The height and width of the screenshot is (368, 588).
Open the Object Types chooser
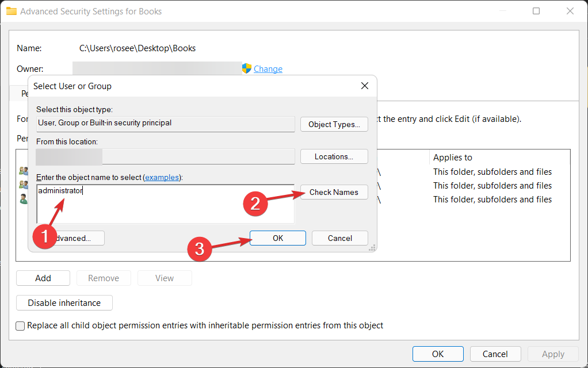334,124
